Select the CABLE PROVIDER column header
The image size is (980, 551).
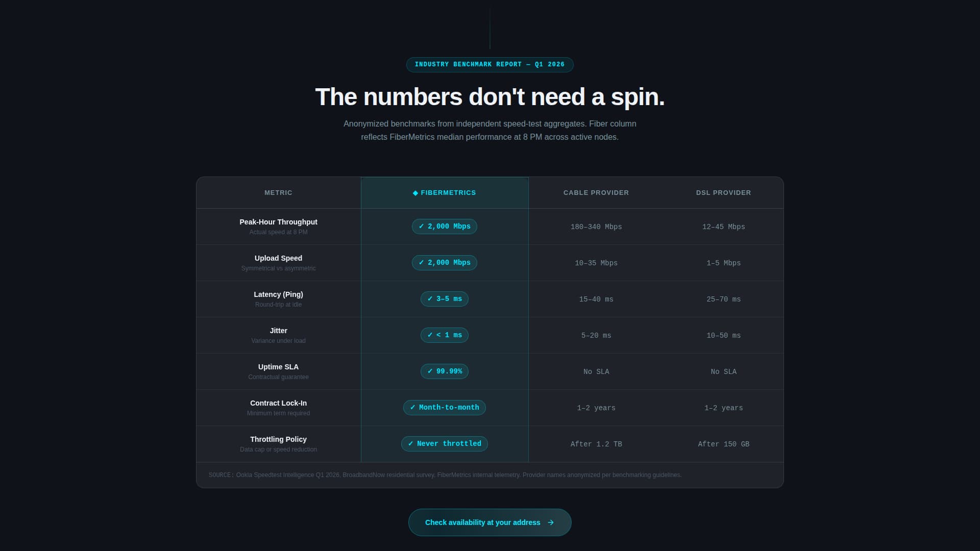coord(596,193)
